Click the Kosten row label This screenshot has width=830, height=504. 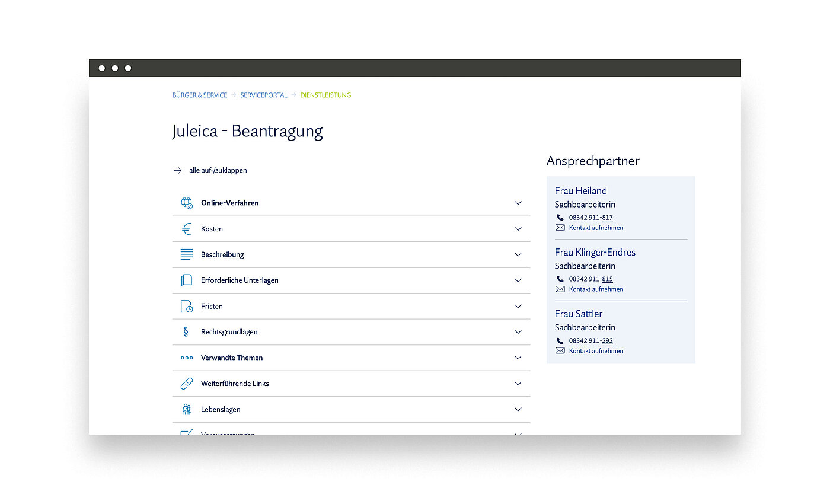tap(212, 229)
